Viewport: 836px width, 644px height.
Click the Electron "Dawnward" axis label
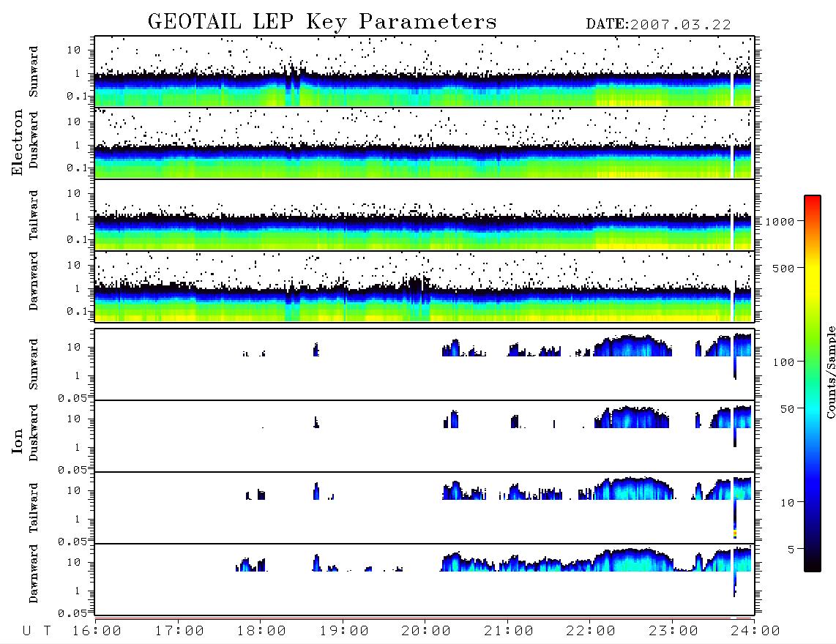pyautogui.click(x=34, y=281)
